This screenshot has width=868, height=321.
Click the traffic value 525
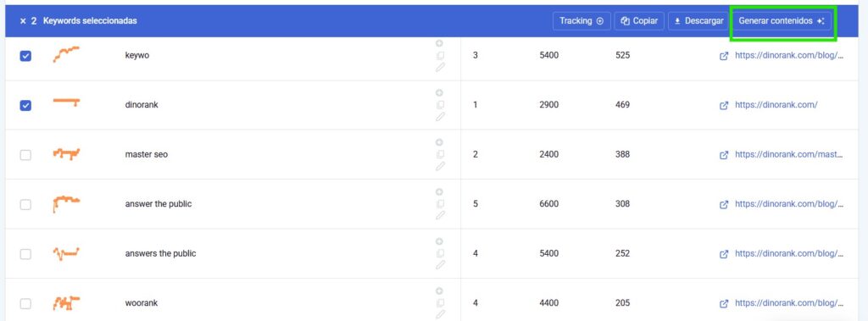click(x=622, y=55)
